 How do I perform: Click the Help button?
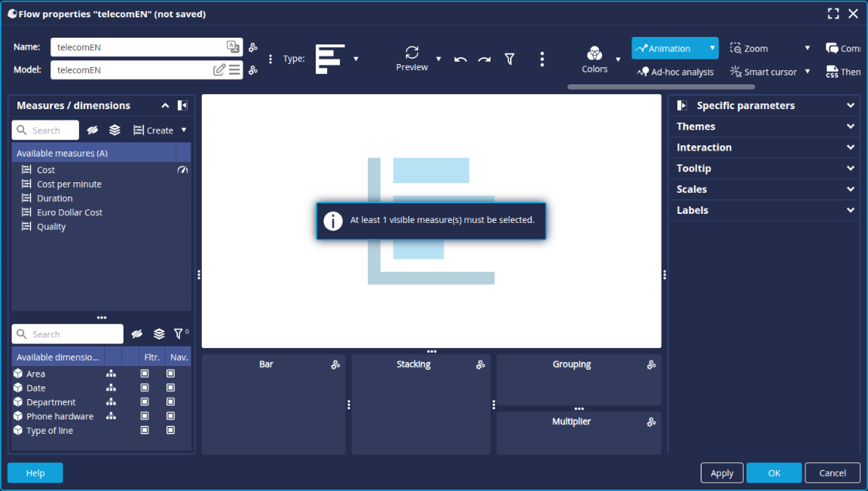pos(35,473)
